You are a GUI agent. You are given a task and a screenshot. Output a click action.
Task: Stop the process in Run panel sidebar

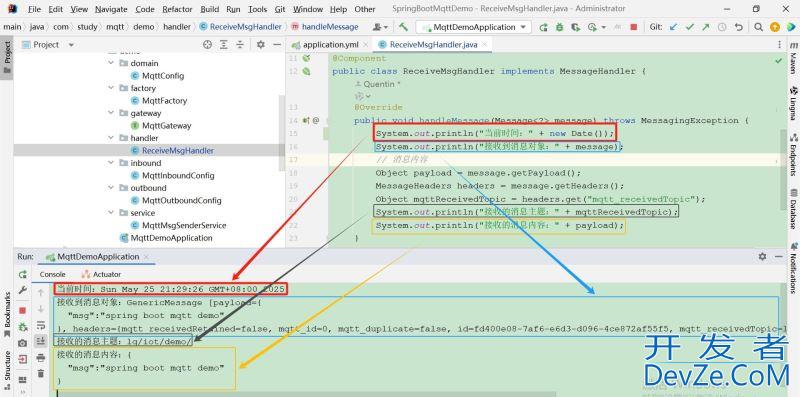pos(22,311)
